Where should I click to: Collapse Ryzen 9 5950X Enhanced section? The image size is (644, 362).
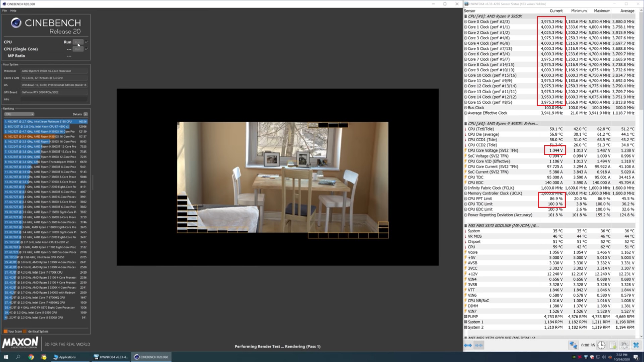coord(466,124)
